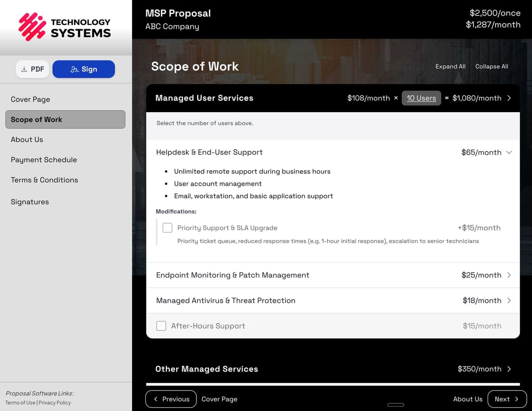Check the After-Hours Support option
This screenshot has width=532, height=411.
(161, 325)
